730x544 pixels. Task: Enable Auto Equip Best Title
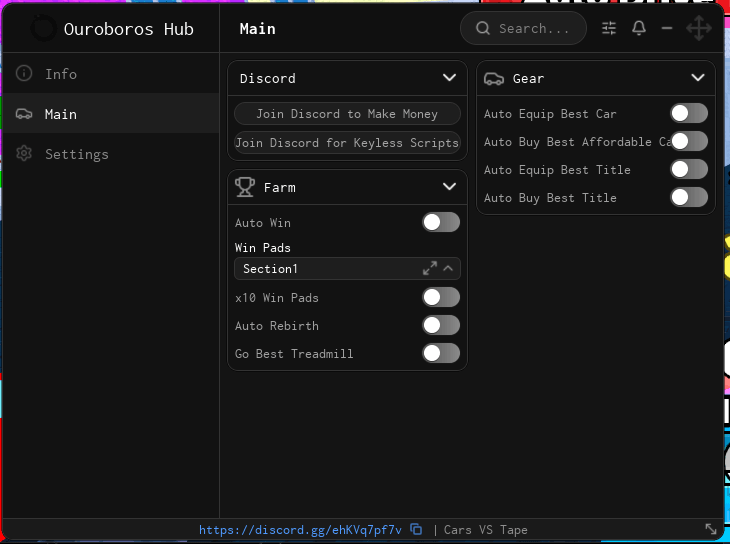[x=689, y=169]
